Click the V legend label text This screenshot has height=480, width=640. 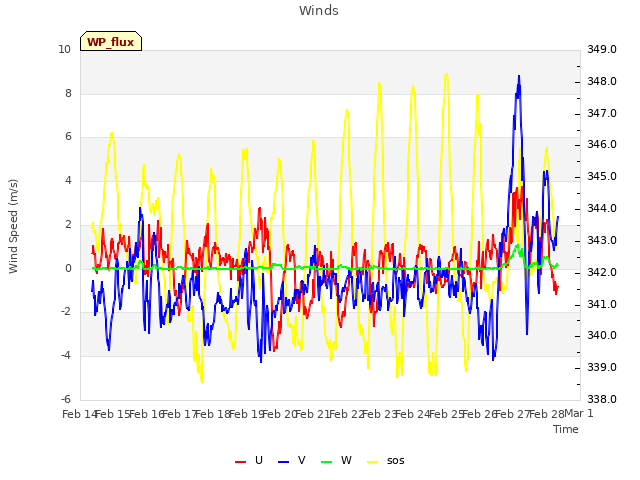[302, 460]
